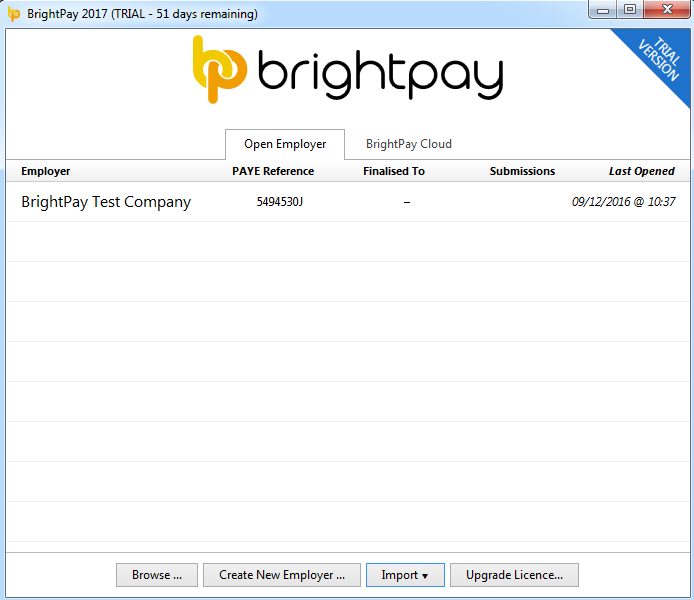Click the last opened date 09/12/2016 @ 10:37
Screen dimensions: 694x600
click(624, 202)
